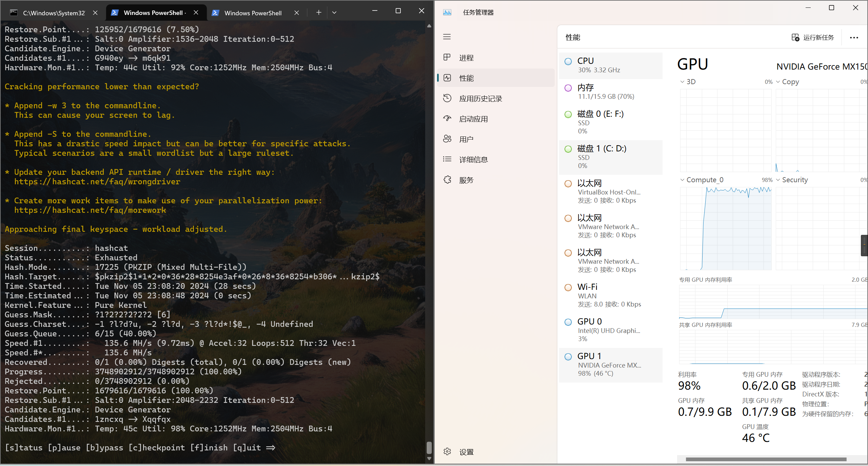Screen dimensions: 868x466
Task: Click the CPU circle indicator icon
Action: click(568, 61)
